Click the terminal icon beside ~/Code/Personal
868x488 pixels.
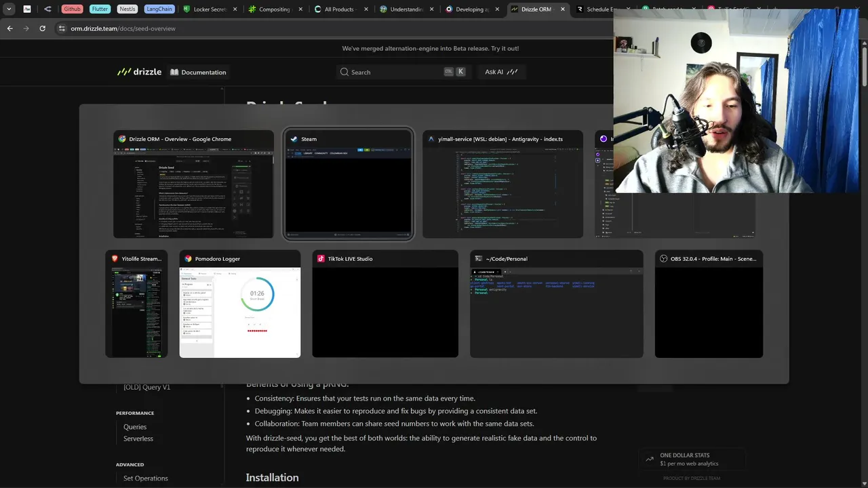pos(479,259)
